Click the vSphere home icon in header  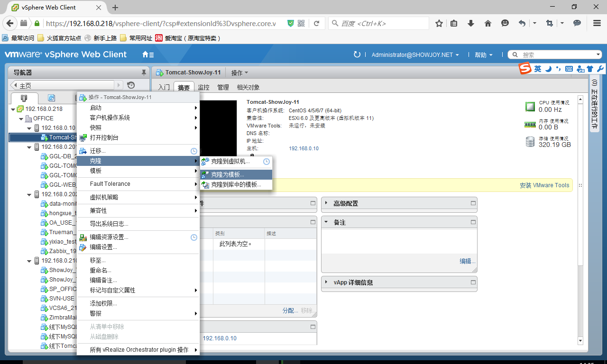point(148,55)
